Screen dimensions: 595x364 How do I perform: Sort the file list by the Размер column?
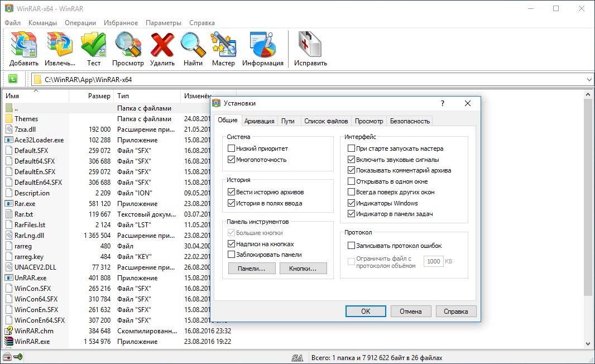91,96
